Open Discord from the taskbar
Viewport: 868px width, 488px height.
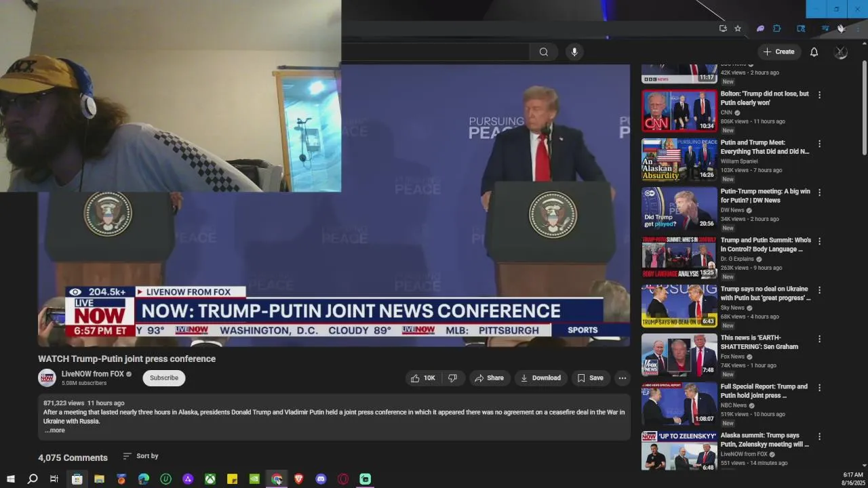(x=321, y=479)
